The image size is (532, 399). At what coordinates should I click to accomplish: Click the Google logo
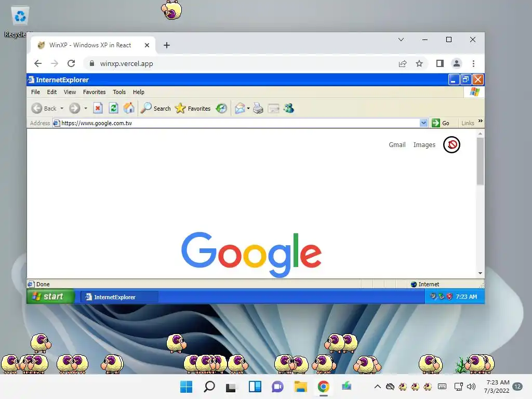point(251,254)
